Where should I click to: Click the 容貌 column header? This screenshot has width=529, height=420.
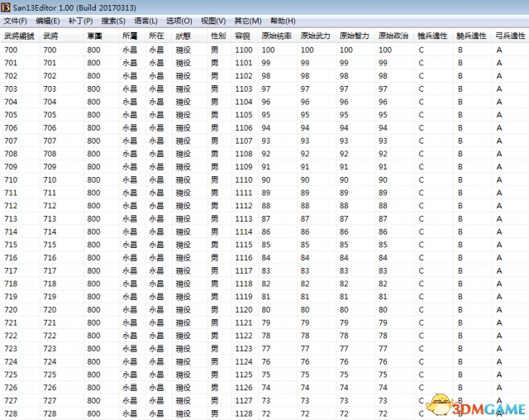[x=242, y=36]
